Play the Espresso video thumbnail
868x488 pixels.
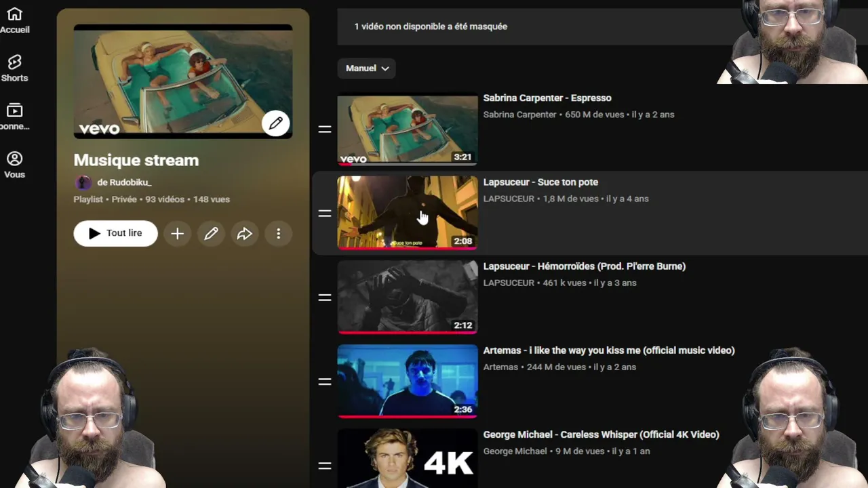408,129
